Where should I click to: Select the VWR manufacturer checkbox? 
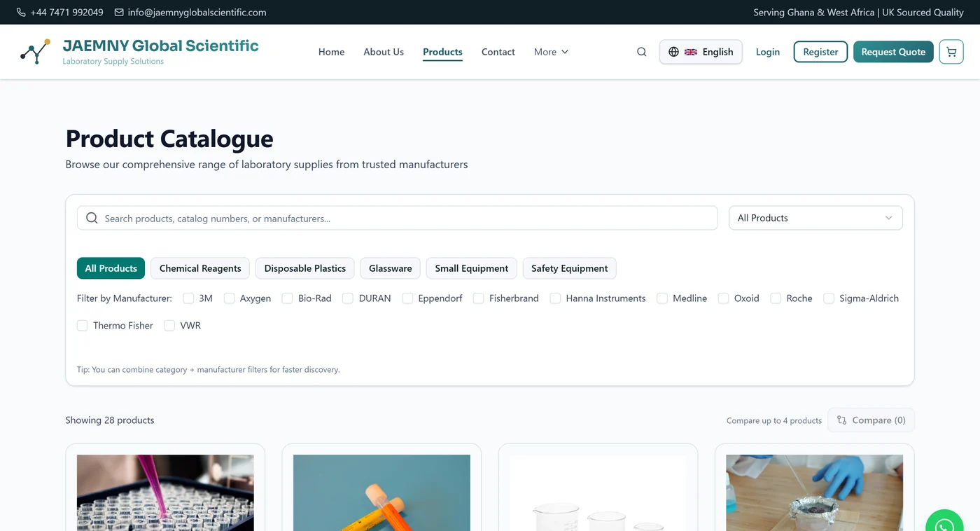click(169, 326)
